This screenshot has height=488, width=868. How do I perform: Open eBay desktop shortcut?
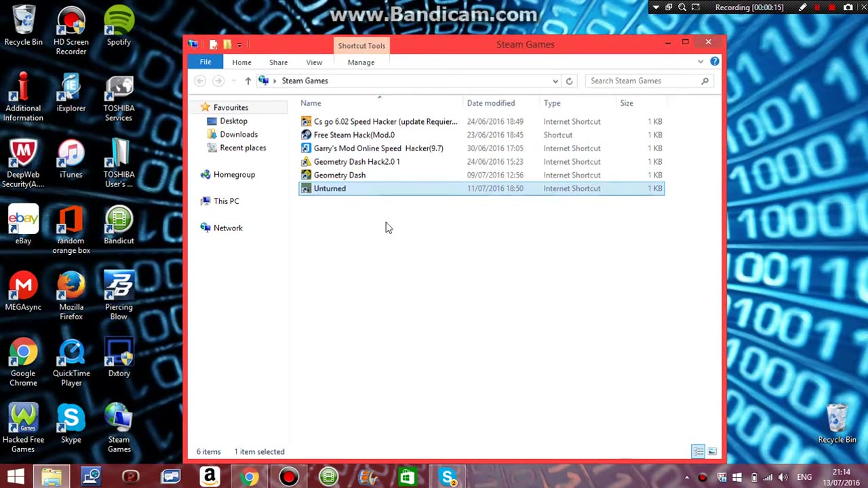(x=23, y=226)
